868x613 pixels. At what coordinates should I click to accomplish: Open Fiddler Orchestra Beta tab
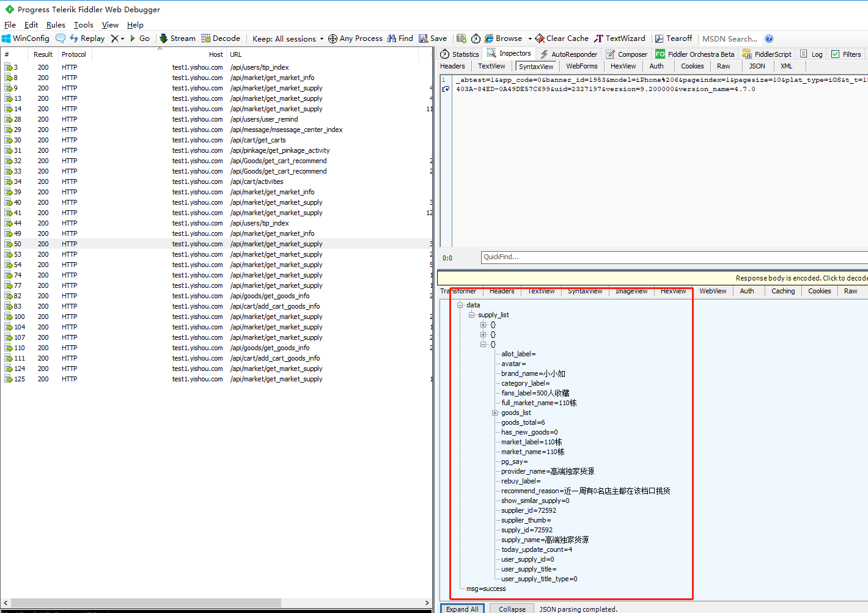click(695, 54)
